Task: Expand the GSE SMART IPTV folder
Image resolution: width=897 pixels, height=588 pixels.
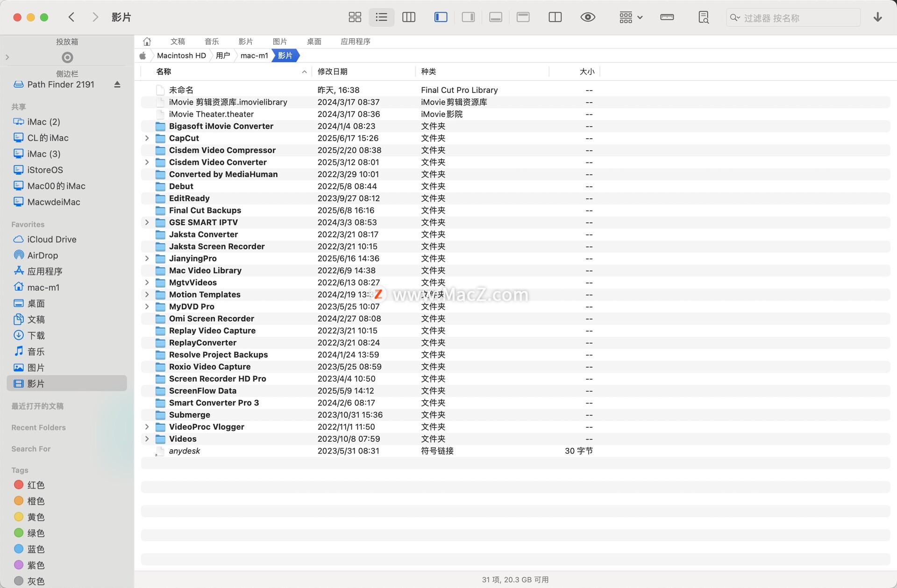Action: [147, 222]
